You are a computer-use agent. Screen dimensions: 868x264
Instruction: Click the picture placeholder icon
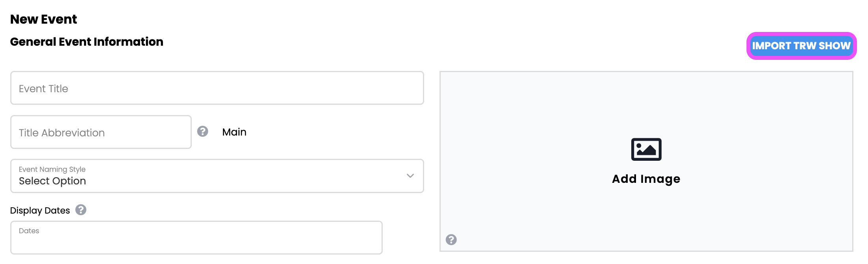tap(646, 149)
